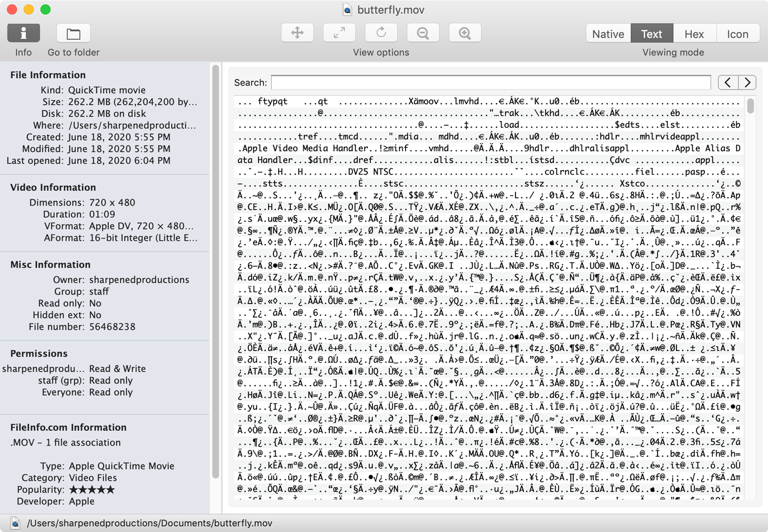This screenshot has height=532, width=768.
Task: Zoom out of the file content
Action: [423, 32]
